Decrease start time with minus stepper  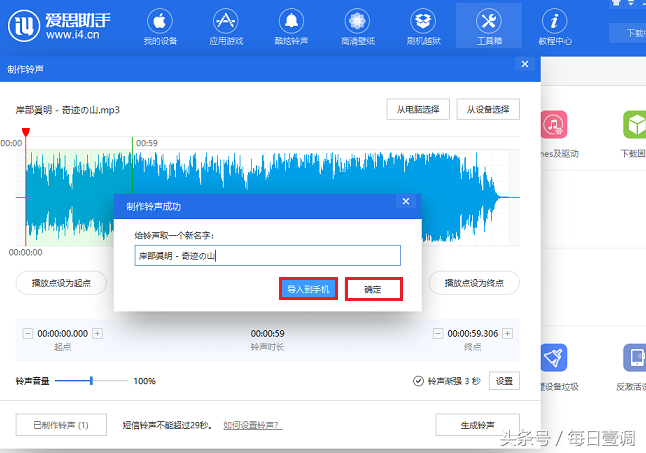click(x=27, y=334)
